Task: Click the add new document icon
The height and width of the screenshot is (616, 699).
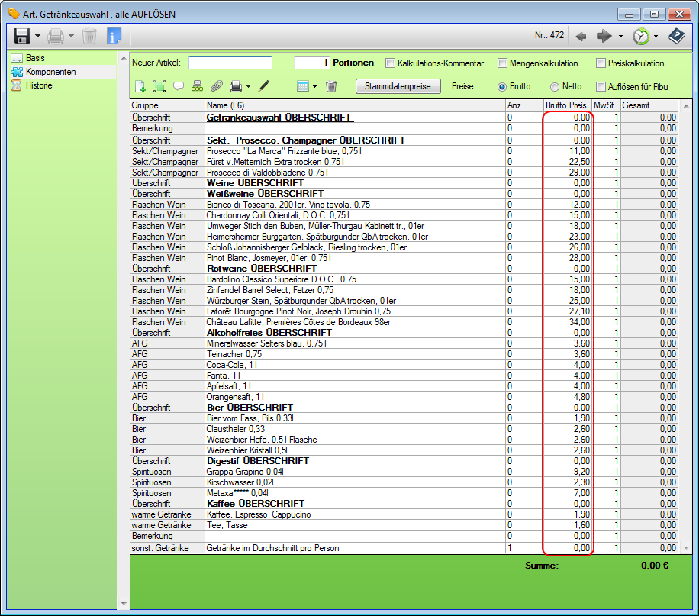Action: pyautogui.click(x=140, y=86)
